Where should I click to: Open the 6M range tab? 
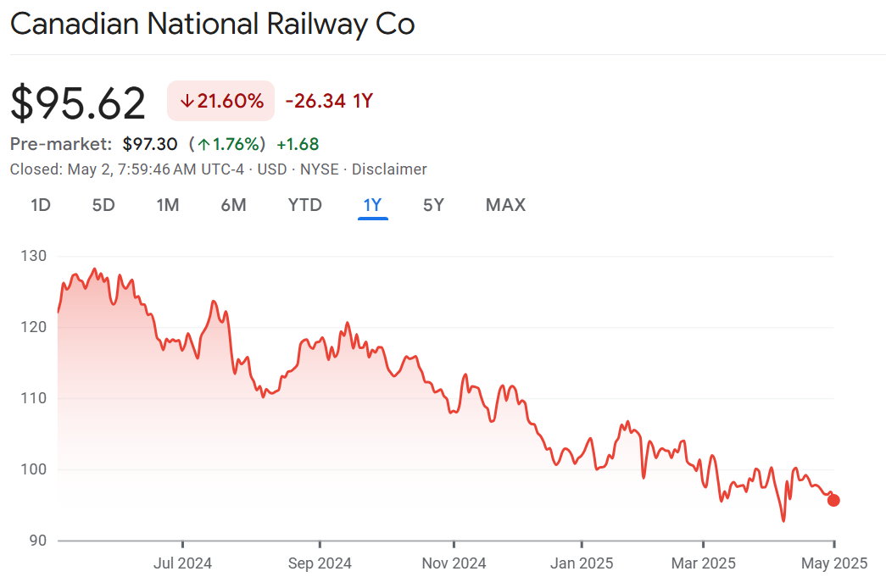tap(233, 205)
